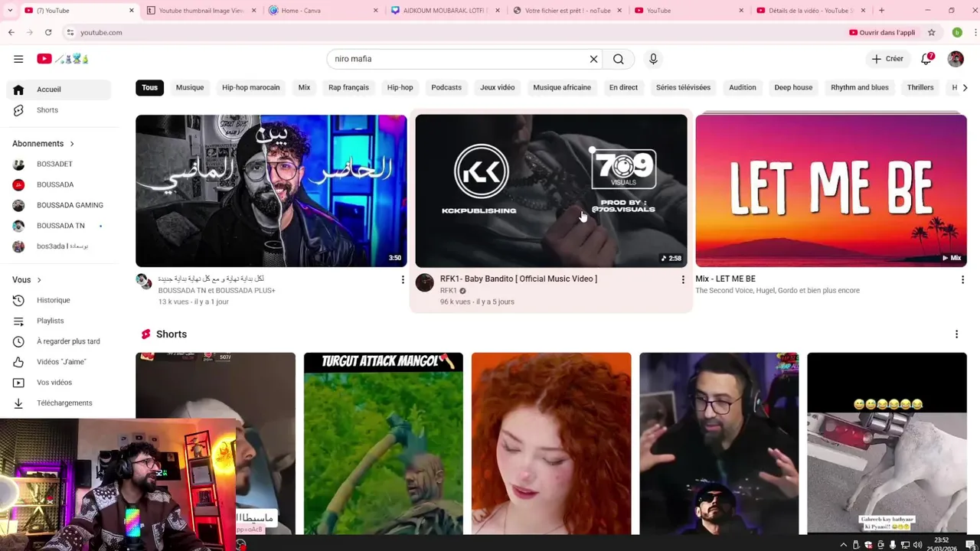The height and width of the screenshot is (551, 980).
Task: Open Playlists from the sidebar
Action: click(x=58, y=321)
